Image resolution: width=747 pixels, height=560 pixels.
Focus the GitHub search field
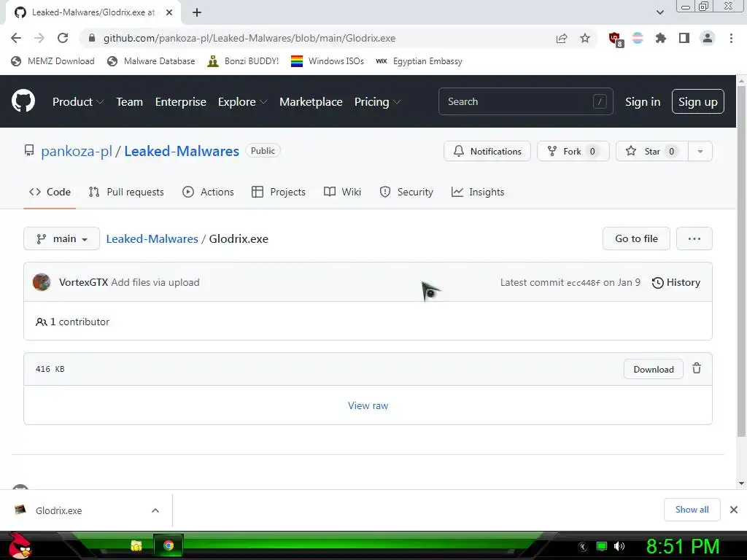(x=525, y=101)
